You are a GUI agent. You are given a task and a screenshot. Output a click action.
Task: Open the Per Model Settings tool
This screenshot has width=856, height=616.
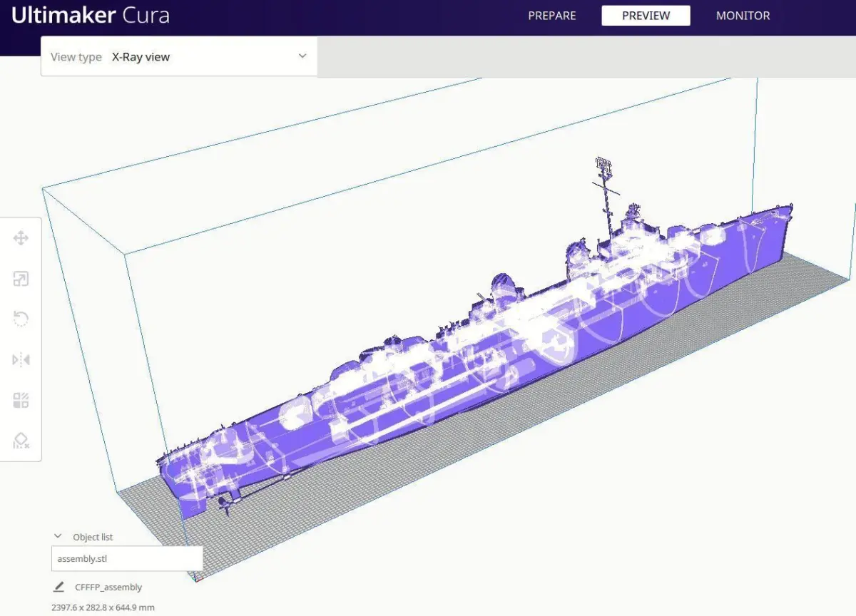(21, 400)
